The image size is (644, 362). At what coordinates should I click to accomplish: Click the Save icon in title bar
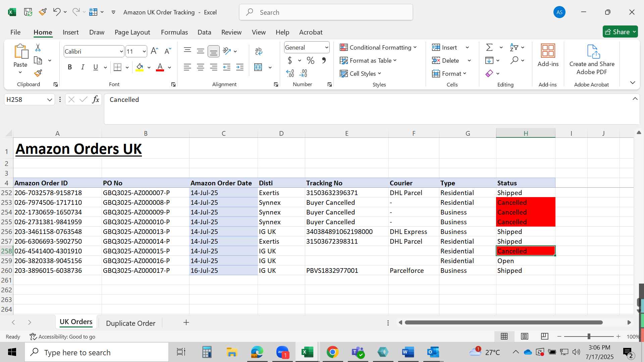tap(28, 12)
